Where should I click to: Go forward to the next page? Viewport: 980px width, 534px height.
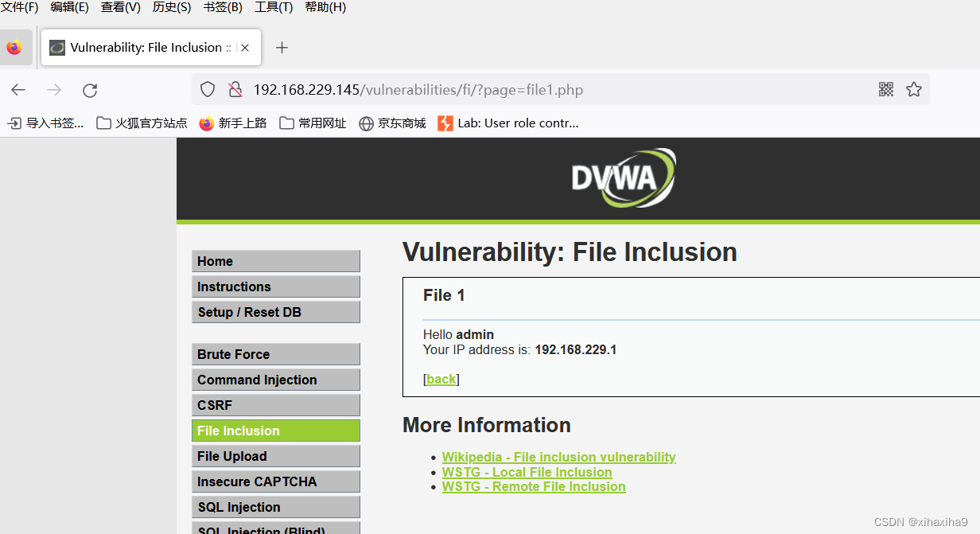[x=54, y=90]
